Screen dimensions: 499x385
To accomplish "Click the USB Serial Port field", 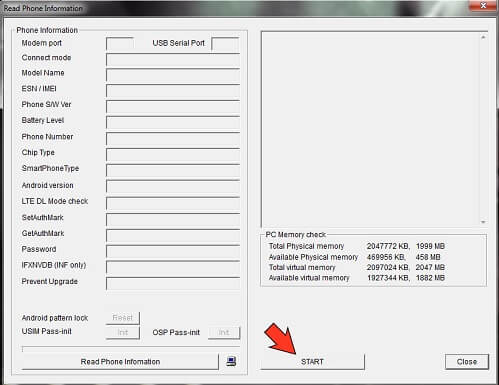I will tap(225, 44).
